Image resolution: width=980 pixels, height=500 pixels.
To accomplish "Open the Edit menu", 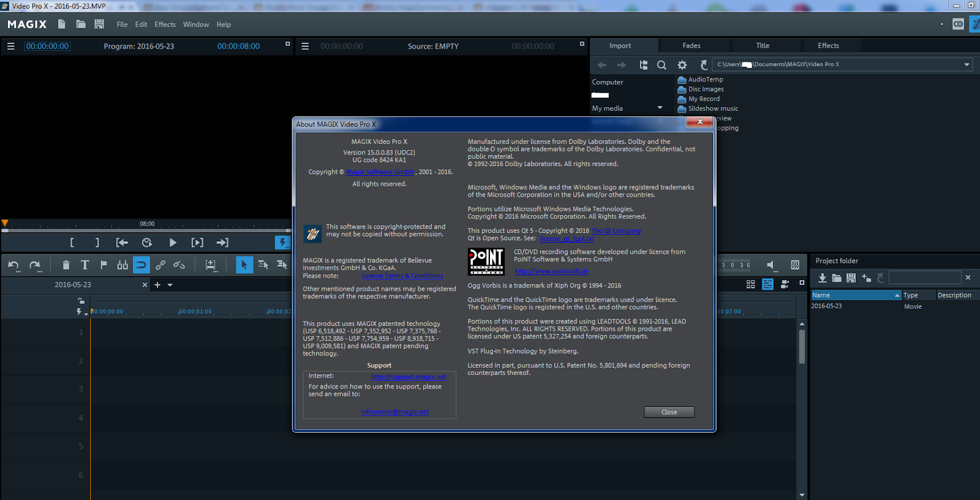I will point(141,25).
